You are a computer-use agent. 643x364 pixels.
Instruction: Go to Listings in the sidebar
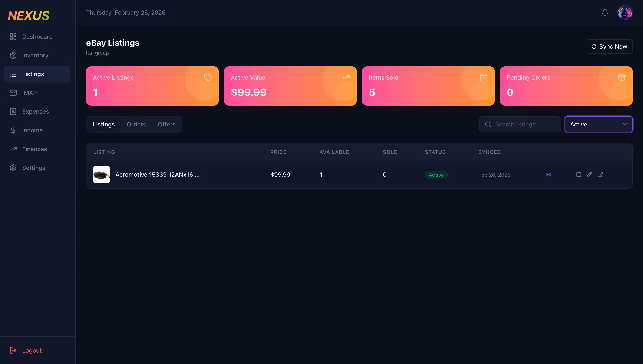[x=37, y=74]
